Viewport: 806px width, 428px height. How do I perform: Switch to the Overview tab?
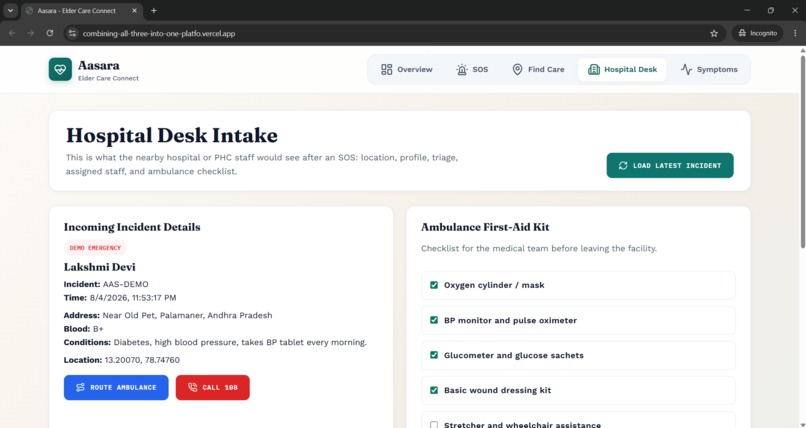click(x=407, y=69)
